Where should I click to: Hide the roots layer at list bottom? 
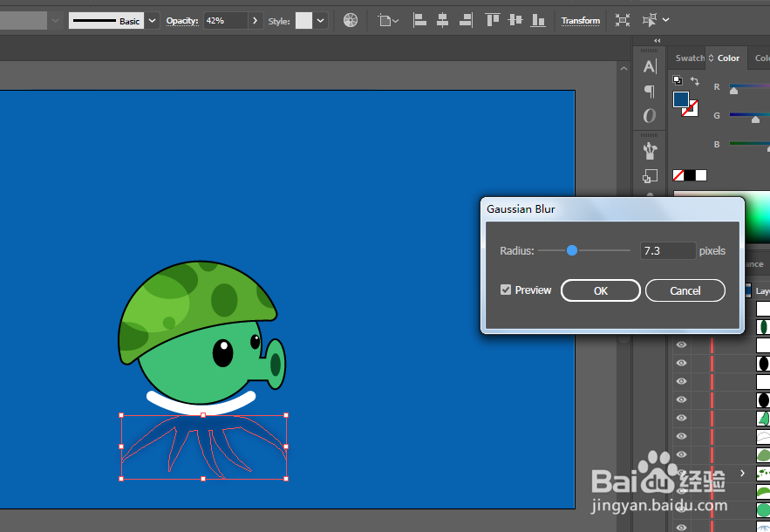(x=681, y=527)
